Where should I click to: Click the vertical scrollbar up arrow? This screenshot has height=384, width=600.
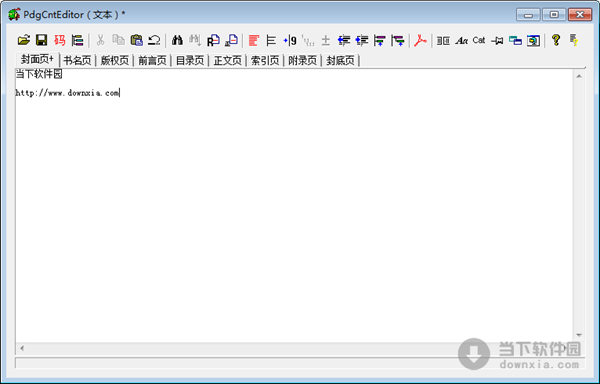pyautogui.click(x=579, y=76)
